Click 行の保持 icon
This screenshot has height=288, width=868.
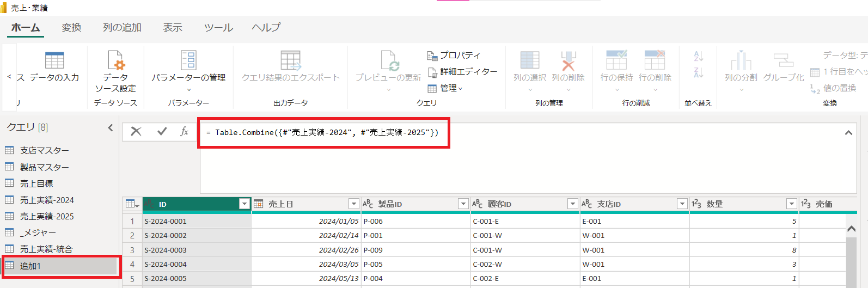[617, 60]
